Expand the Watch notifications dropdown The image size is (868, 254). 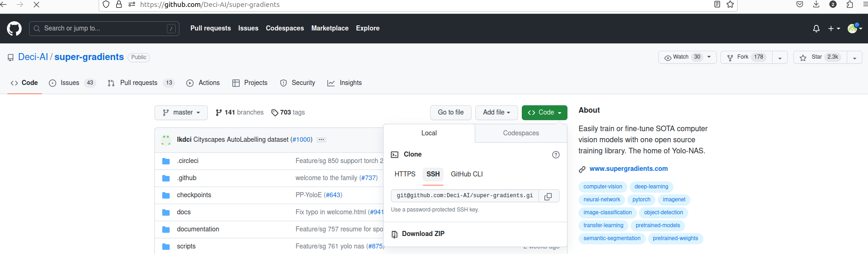687,57
